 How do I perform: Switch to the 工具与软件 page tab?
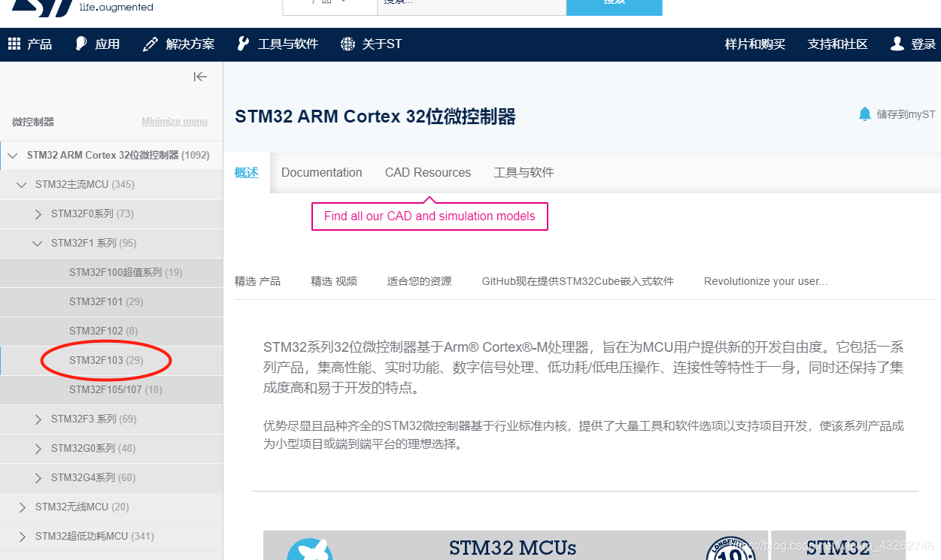pyautogui.click(x=524, y=173)
